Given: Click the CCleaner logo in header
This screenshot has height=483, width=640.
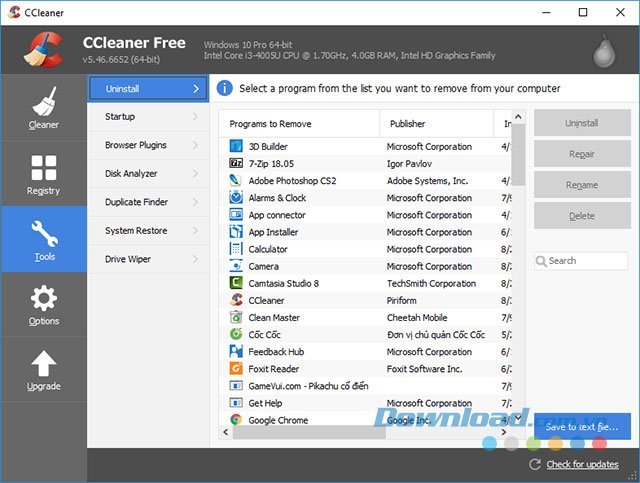Looking at the screenshot, I should [43, 49].
